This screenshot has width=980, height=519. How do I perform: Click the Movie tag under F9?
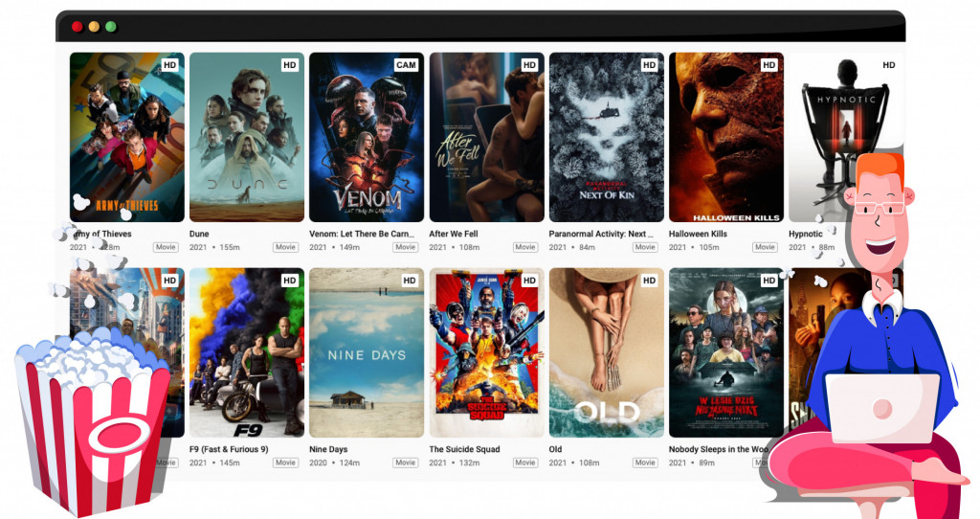pos(285,463)
